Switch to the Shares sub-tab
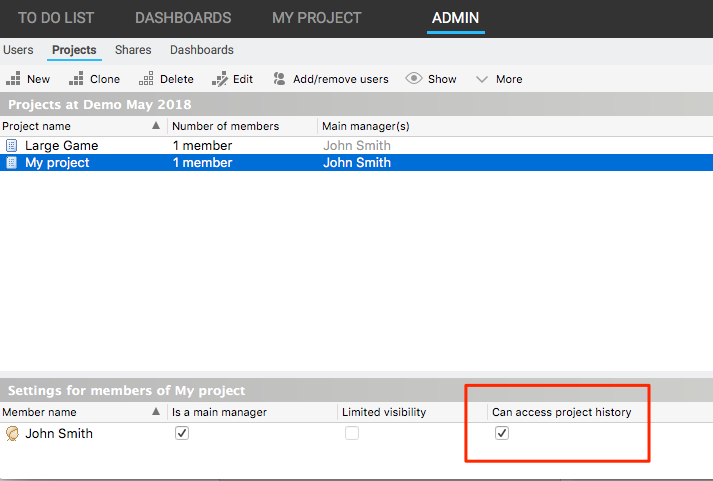This screenshot has height=481, width=713. (x=133, y=50)
